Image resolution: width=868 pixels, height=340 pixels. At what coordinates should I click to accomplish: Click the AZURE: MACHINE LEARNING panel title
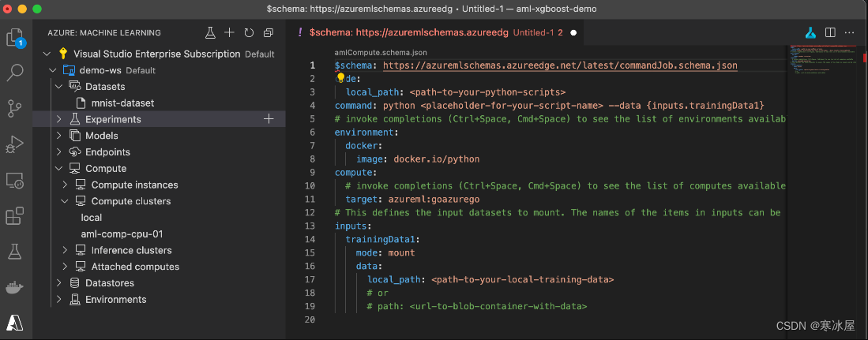coord(104,32)
